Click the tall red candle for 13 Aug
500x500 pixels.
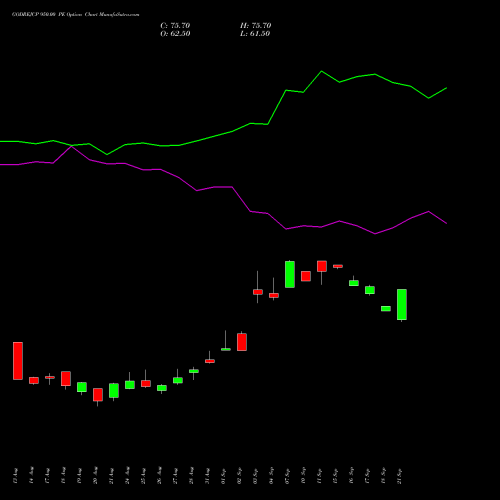click(x=18, y=361)
